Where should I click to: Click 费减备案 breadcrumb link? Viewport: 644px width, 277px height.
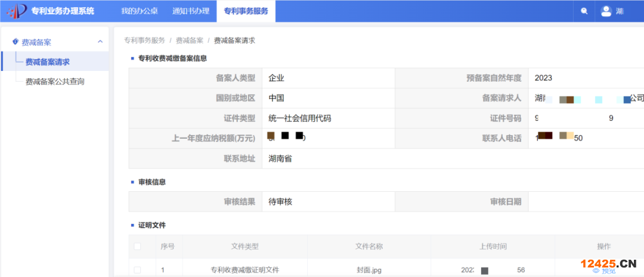190,41
